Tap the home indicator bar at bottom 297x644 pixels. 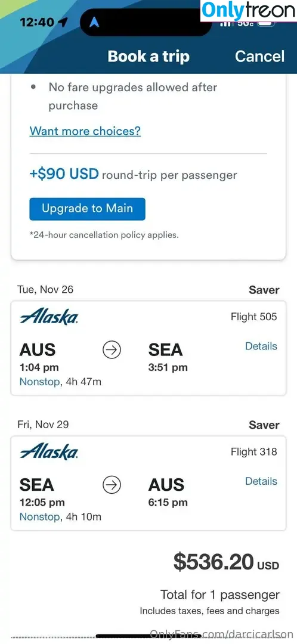(148, 637)
